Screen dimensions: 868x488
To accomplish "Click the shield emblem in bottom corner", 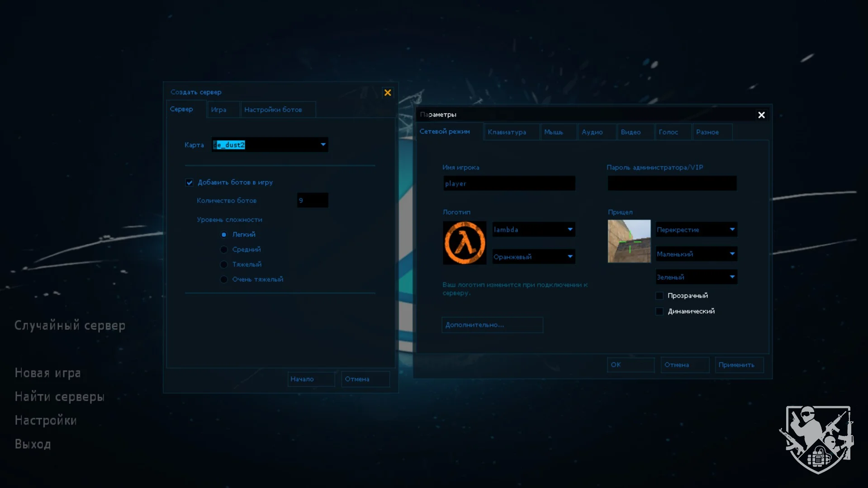I will (817, 438).
